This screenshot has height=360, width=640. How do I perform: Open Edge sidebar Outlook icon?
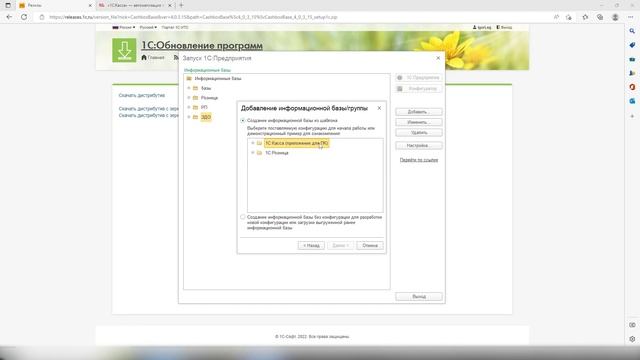tap(632, 101)
